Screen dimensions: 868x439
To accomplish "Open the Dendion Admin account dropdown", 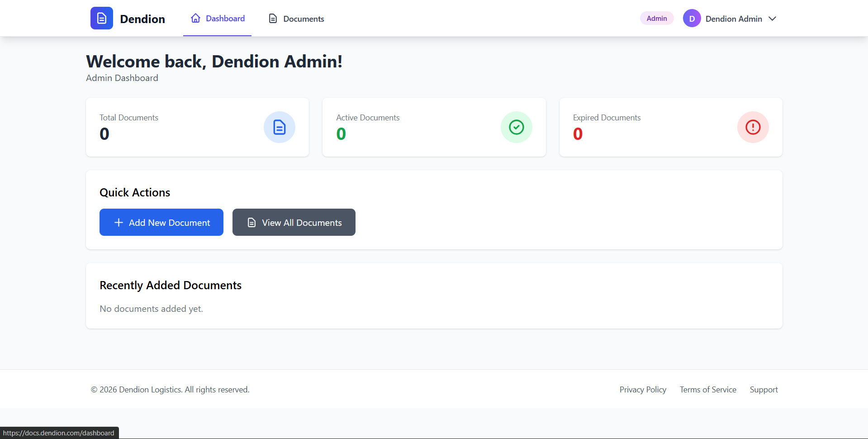I will click(x=734, y=19).
